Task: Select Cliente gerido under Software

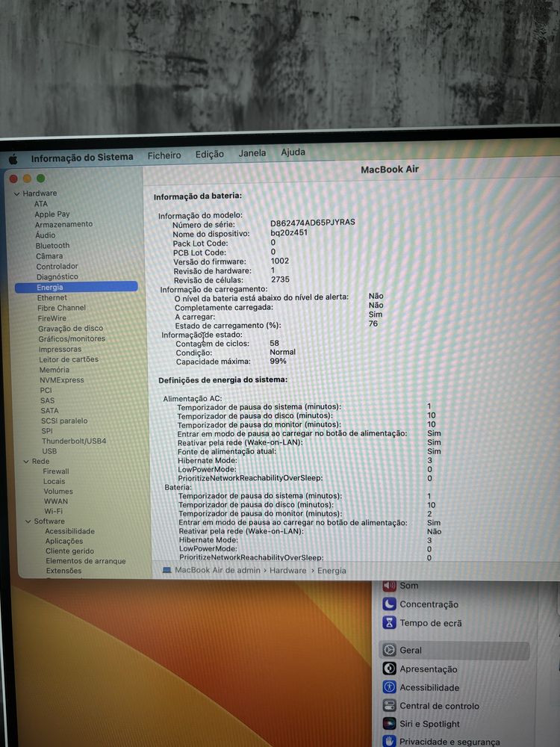Action: 70,552
